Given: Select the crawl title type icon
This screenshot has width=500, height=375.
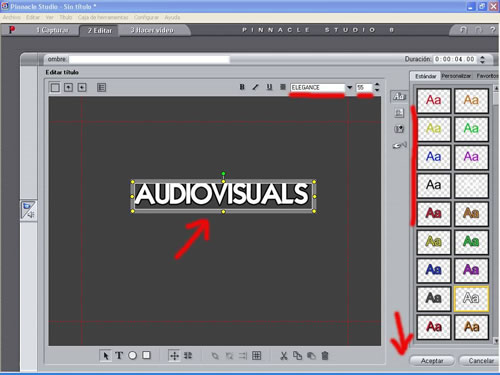Looking at the screenshot, I should pyautogui.click(x=82, y=88).
